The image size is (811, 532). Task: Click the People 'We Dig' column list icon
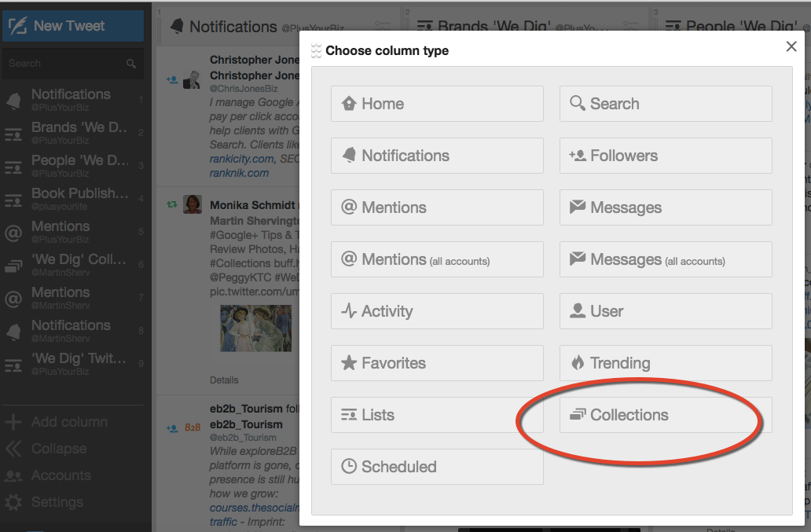click(673, 26)
